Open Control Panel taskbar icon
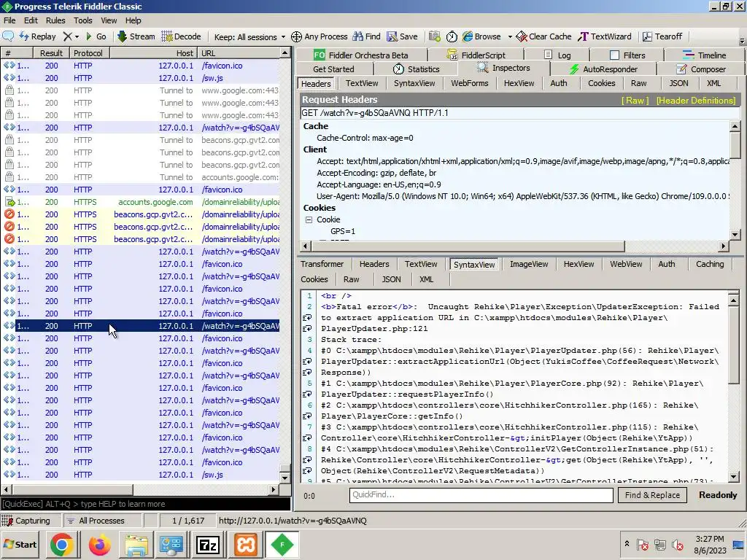This screenshot has height=560, width=747. [171, 545]
